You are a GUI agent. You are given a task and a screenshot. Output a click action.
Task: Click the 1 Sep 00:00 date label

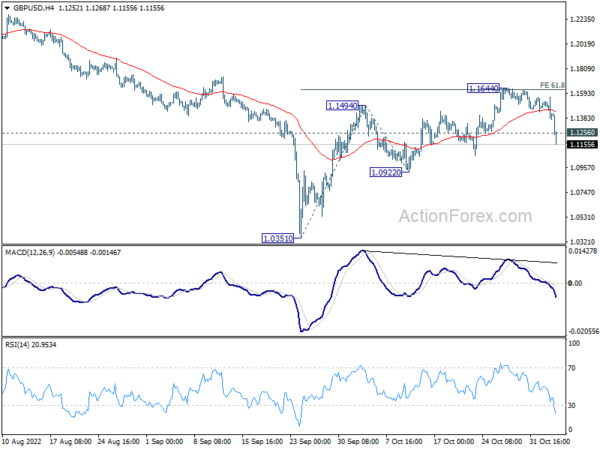click(166, 442)
